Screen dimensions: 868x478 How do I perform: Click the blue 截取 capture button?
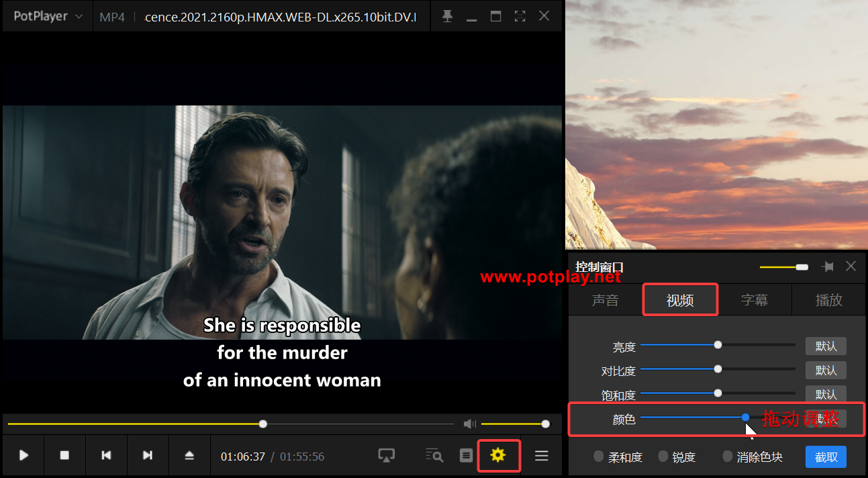(826, 457)
